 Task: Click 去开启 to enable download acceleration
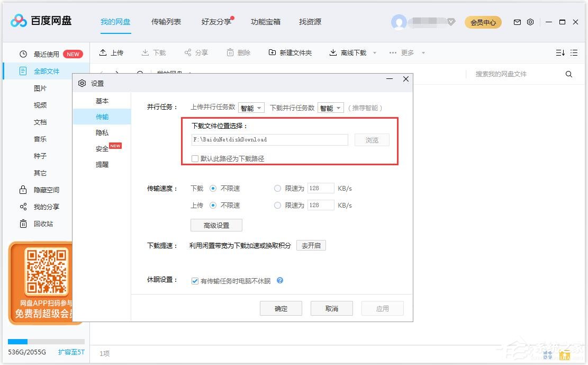pyautogui.click(x=311, y=245)
